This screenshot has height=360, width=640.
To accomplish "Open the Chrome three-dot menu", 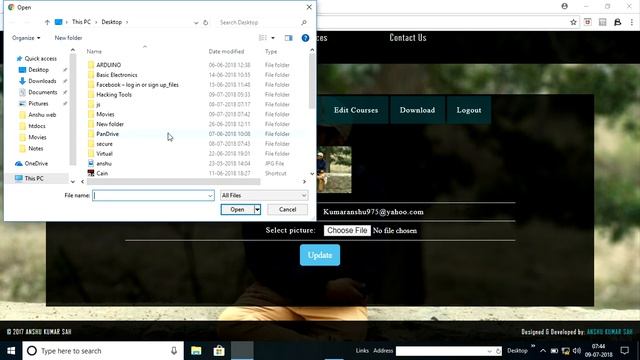I will coord(631,22).
